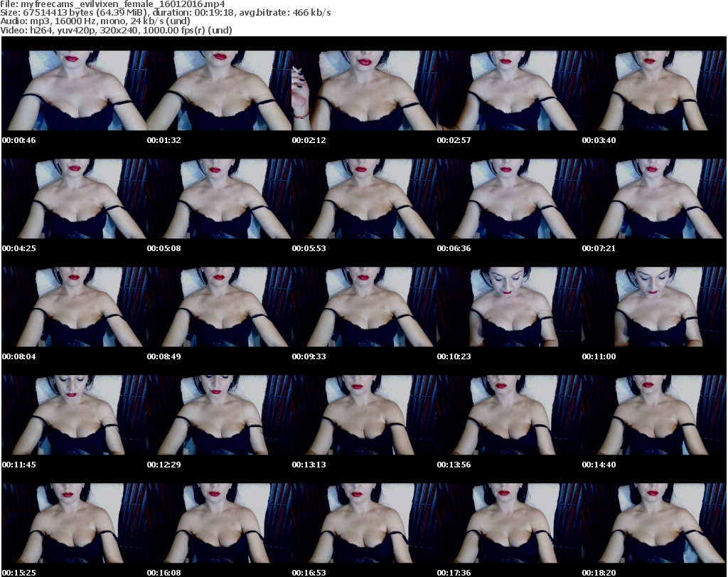Select the thumbnail frame at 00:09:33
Image resolution: width=728 pixels, height=577 pixels.
[x=364, y=307]
